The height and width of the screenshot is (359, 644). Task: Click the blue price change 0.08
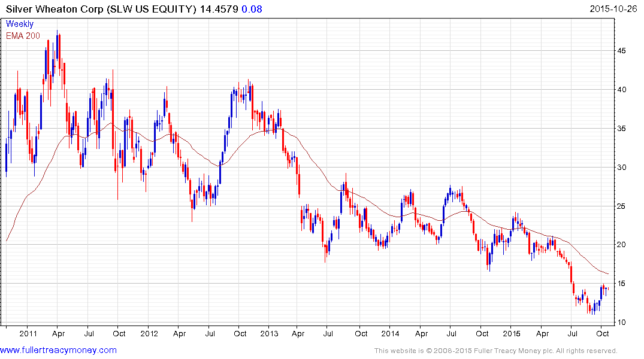[x=252, y=9]
